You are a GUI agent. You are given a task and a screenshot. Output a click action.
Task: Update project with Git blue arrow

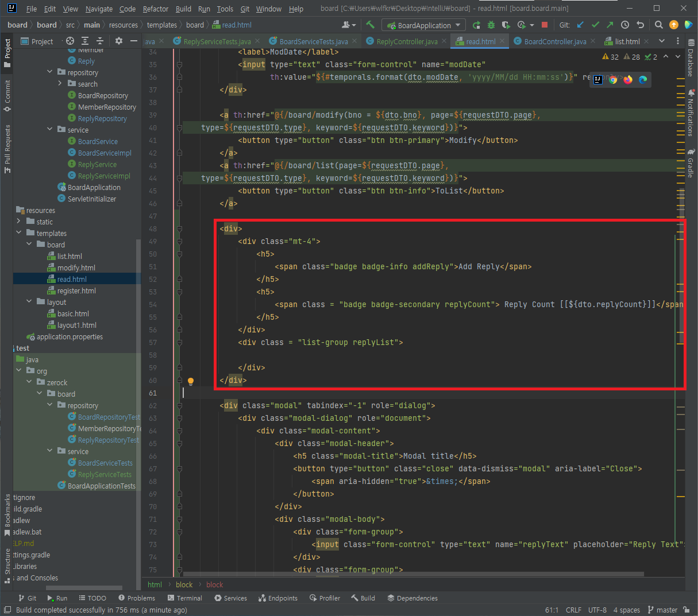click(580, 25)
